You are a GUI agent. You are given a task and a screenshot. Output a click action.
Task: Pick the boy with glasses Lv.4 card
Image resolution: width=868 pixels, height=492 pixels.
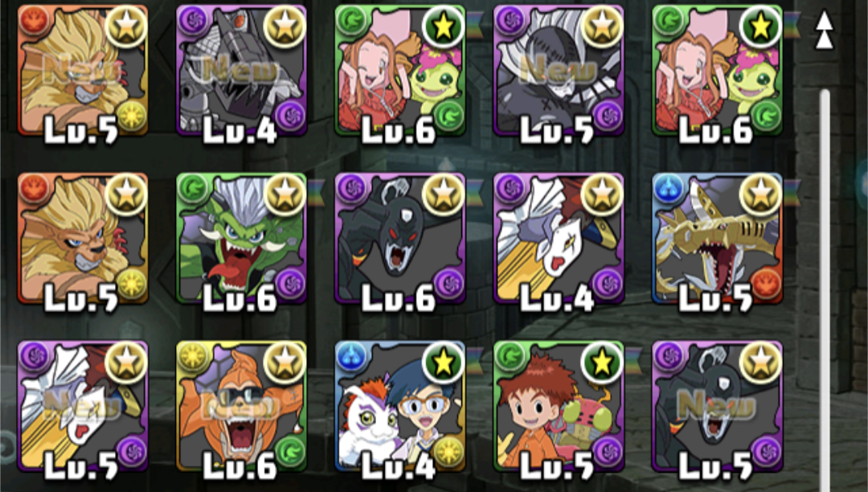click(400, 406)
